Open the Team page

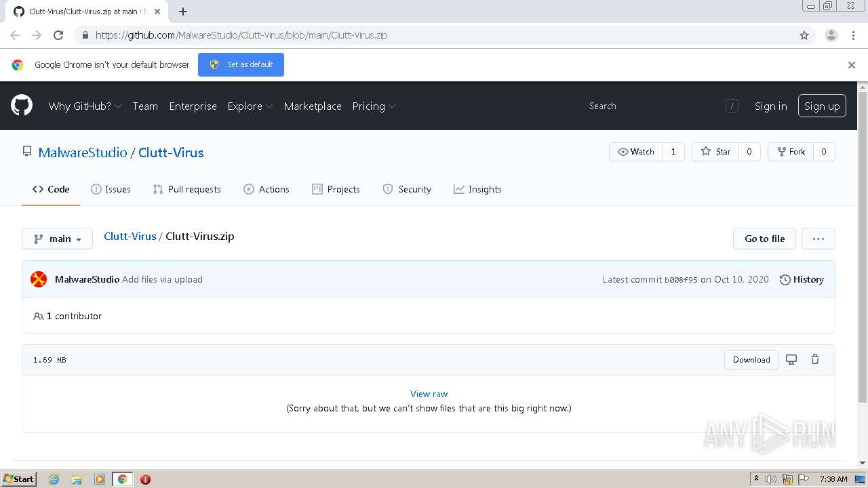(x=145, y=106)
